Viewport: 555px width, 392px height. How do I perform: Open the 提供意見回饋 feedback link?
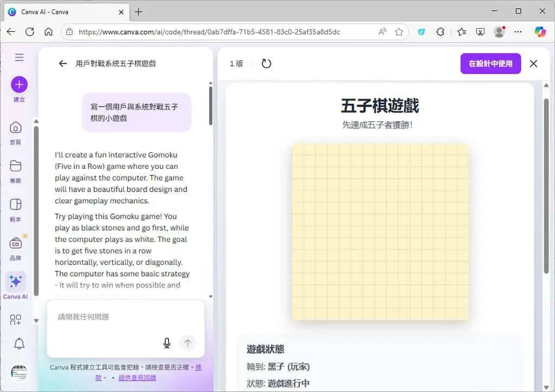click(137, 378)
